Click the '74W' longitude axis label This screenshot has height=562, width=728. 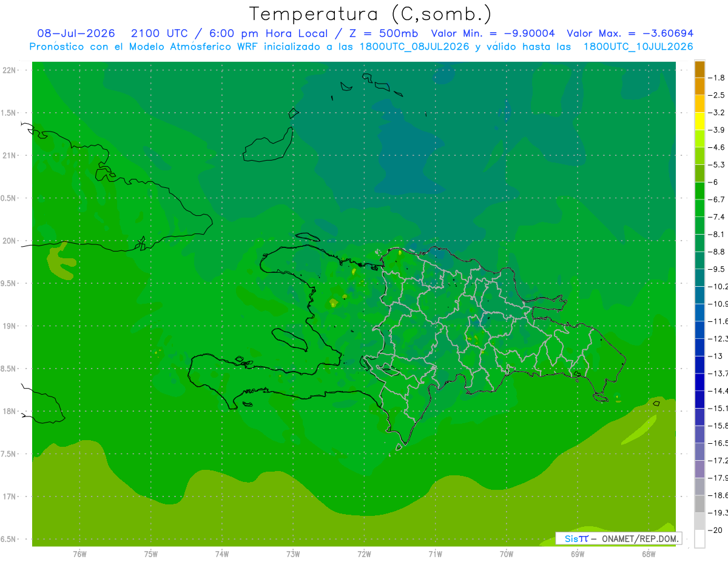tap(222, 554)
